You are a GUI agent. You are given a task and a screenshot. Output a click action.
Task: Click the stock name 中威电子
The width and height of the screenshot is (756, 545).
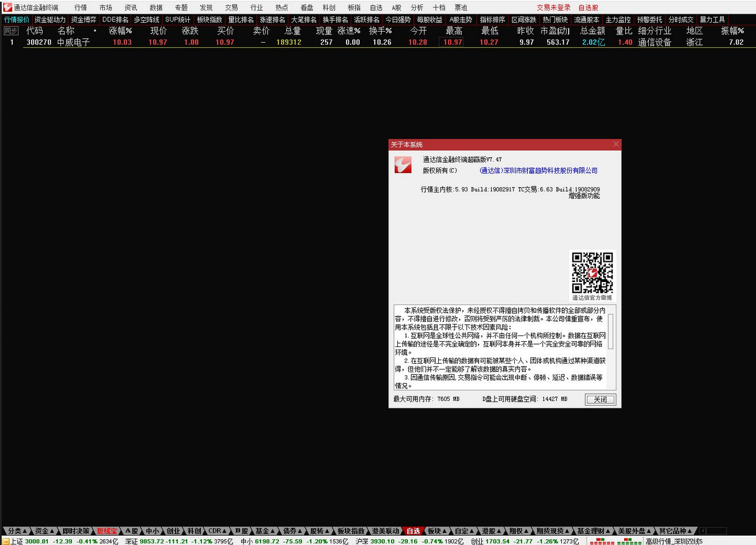click(x=73, y=42)
